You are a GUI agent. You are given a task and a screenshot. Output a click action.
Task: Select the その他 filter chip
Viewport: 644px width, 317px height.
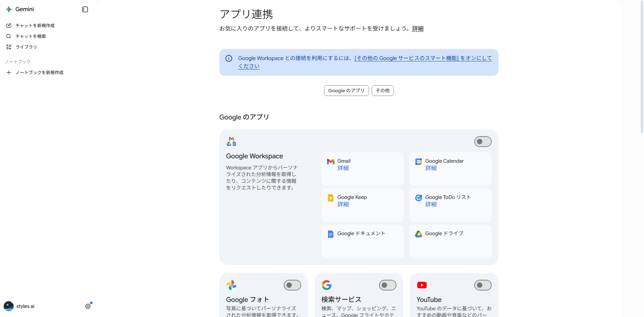[x=383, y=91]
